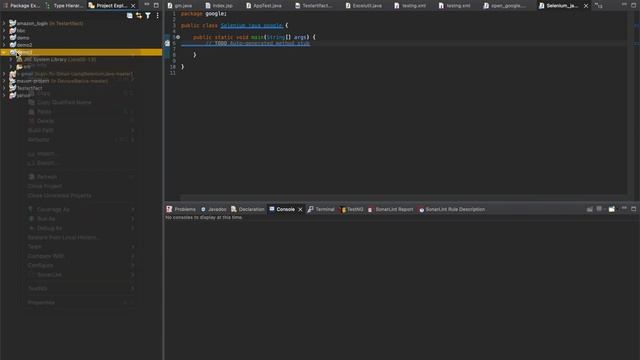Screen dimensions: 640x360
Task: Switch to the Terminal view tab
Action: (x=321, y=209)
